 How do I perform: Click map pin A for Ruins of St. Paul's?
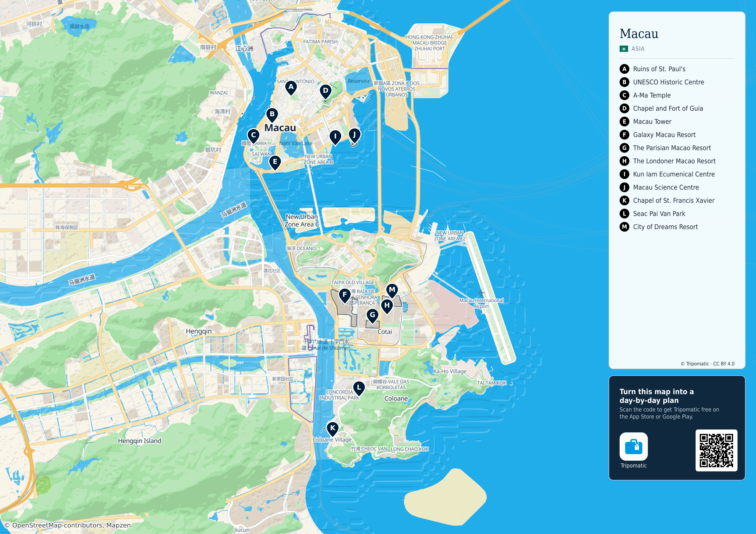tap(291, 88)
